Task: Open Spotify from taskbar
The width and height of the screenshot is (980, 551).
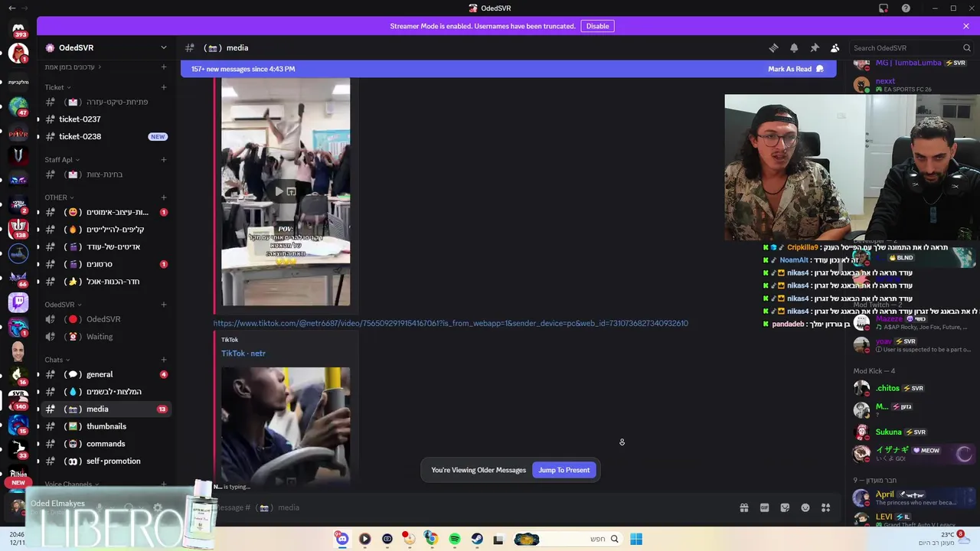Action: [455, 540]
